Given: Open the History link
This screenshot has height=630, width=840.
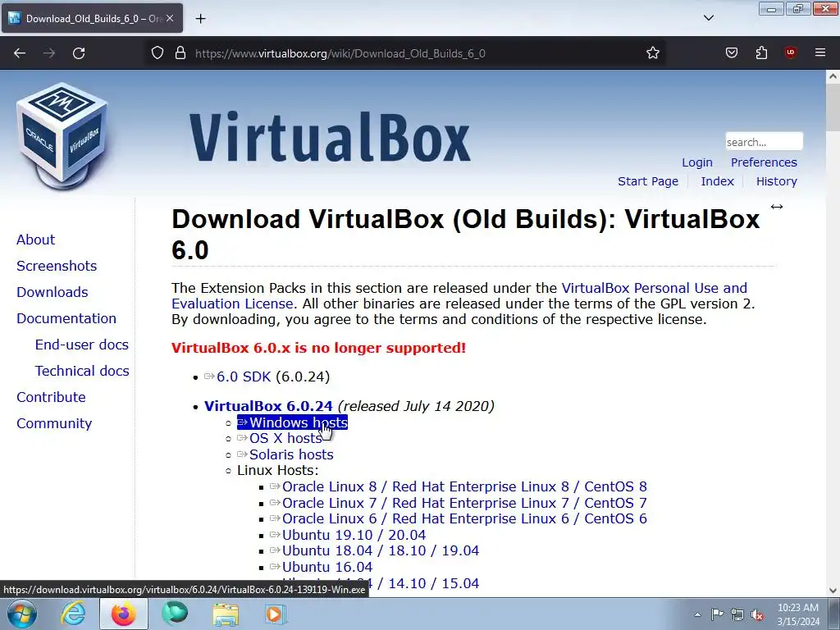Looking at the screenshot, I should coord(776,181).
